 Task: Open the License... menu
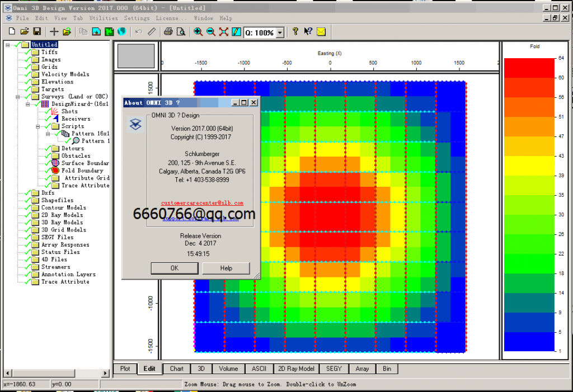[x=171, y=18]
